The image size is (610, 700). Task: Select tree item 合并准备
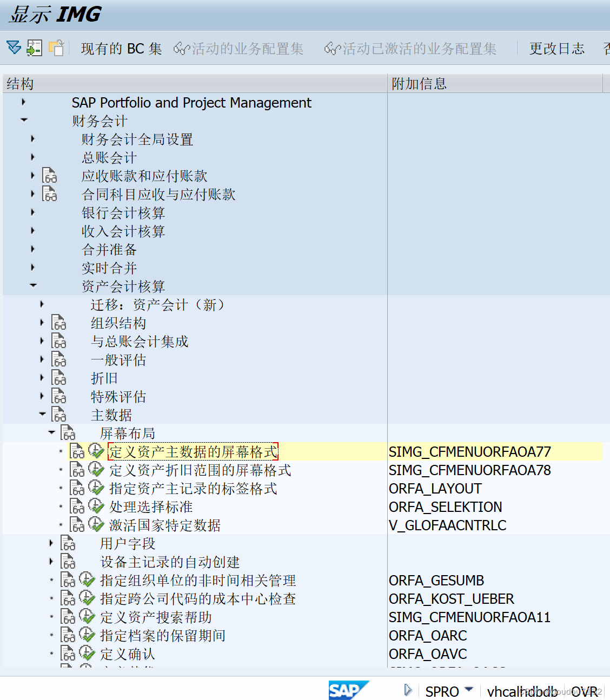pos(109,249)
